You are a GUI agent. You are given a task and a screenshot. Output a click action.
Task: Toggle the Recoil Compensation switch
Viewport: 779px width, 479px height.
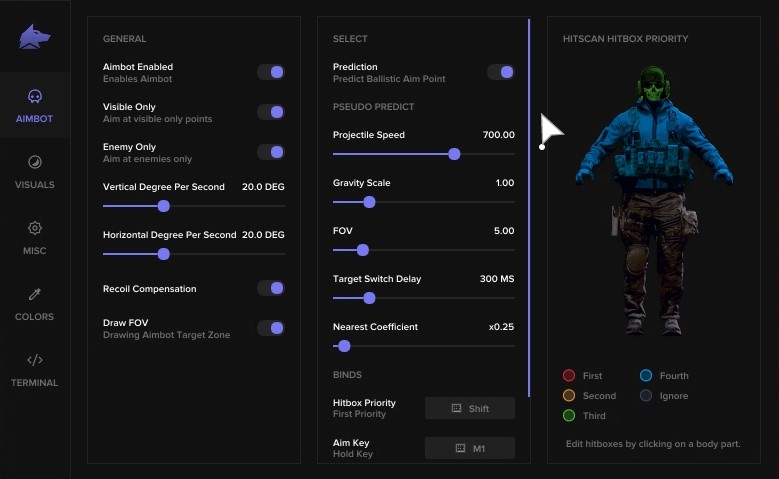click(x=271, y=288)
